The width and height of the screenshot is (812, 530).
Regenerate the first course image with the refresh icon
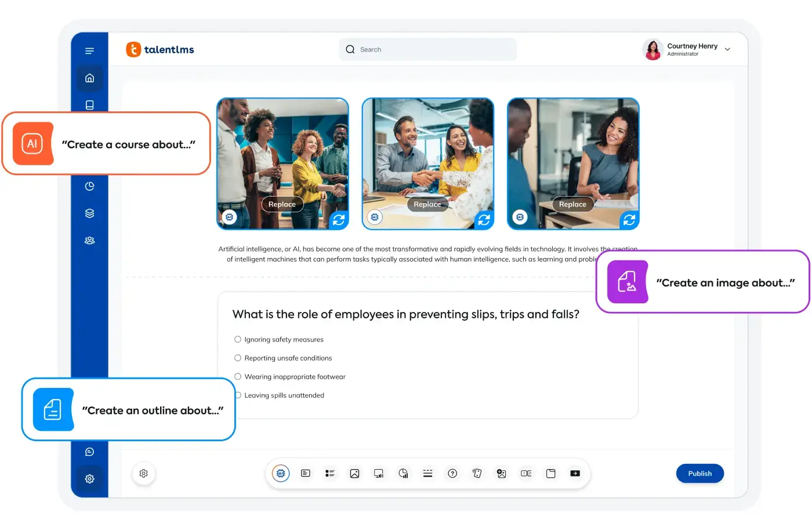(x=338, y=220)
